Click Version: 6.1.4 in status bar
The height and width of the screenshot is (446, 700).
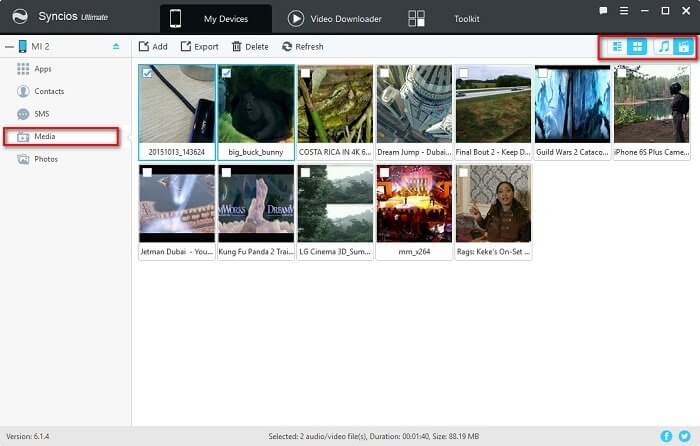[28, 436]
